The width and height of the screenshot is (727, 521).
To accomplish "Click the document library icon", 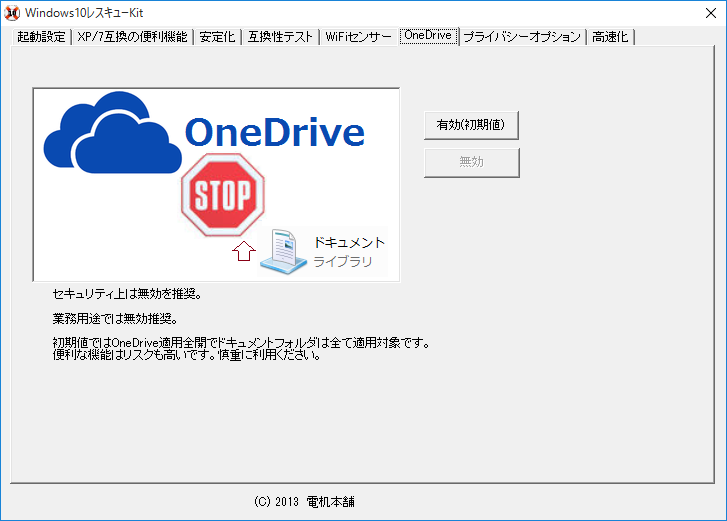I will 283,251.
